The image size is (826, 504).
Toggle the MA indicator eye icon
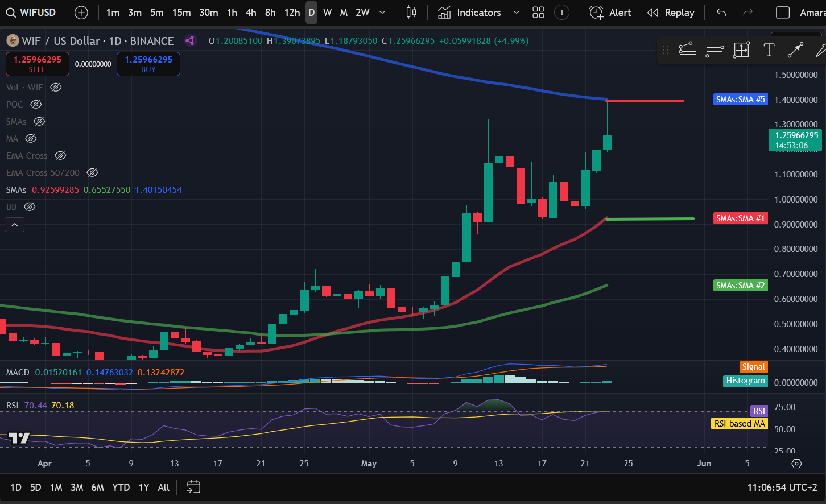tap(31, 138)
